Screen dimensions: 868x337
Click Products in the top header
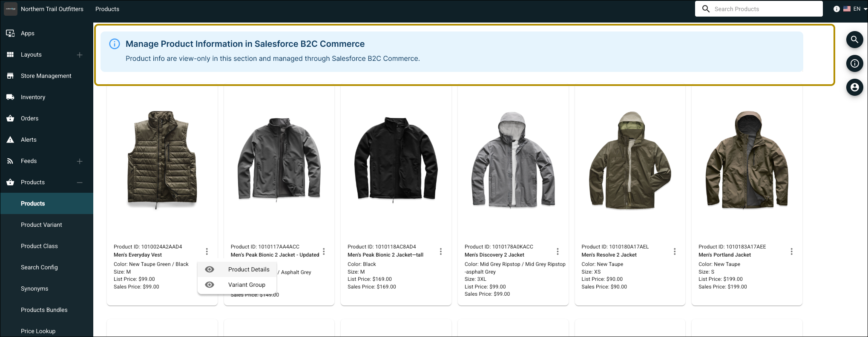pos(107,9)
